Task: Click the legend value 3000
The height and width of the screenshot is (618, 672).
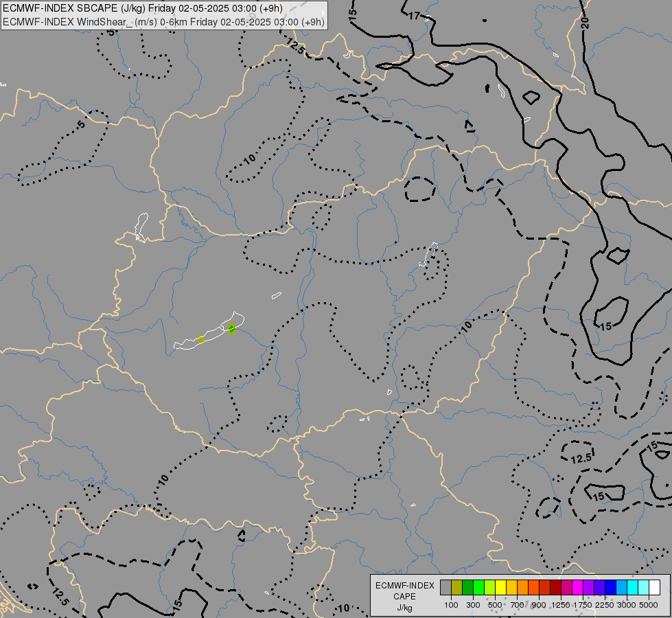Action: tap(627, 605)
